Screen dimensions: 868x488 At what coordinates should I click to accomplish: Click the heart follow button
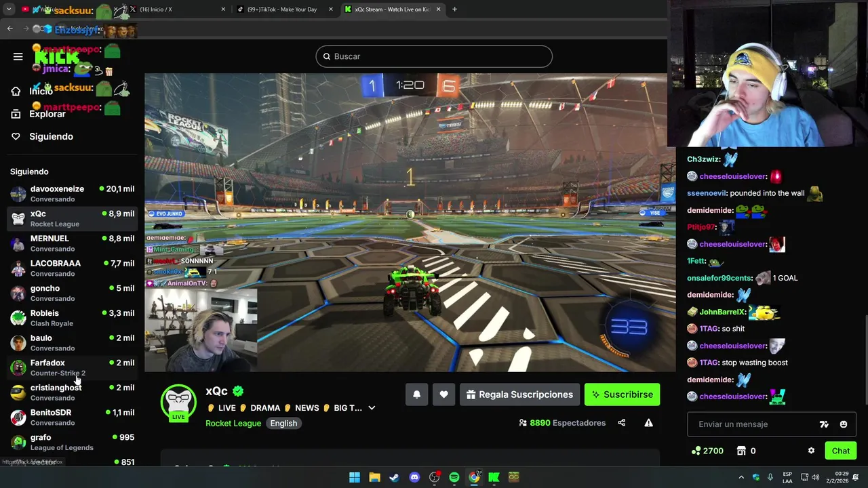tap(443, 394)
